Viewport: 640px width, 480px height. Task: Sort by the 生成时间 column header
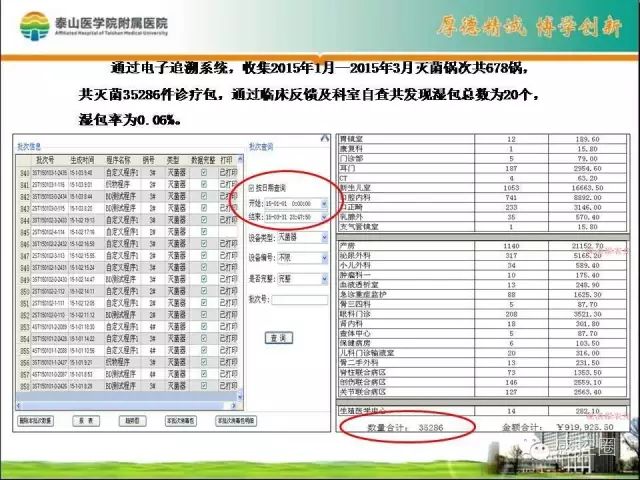click(x=82, y=160)
